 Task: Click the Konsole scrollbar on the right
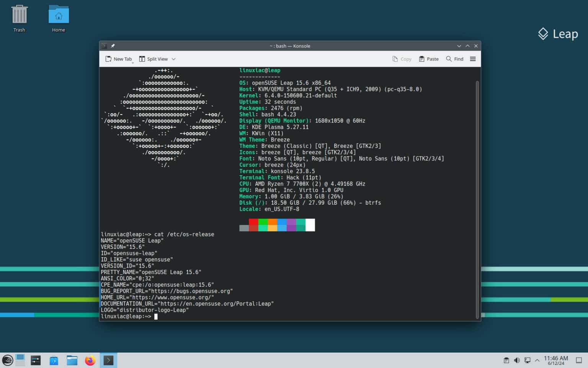(x=477, y=192)
